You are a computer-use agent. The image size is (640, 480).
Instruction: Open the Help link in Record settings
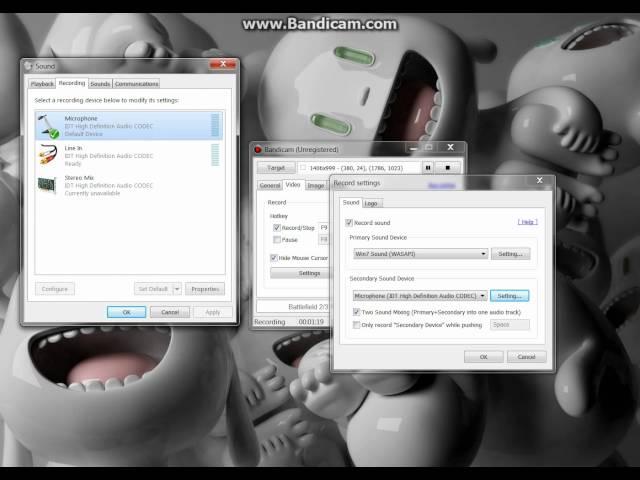pos(527,222)
